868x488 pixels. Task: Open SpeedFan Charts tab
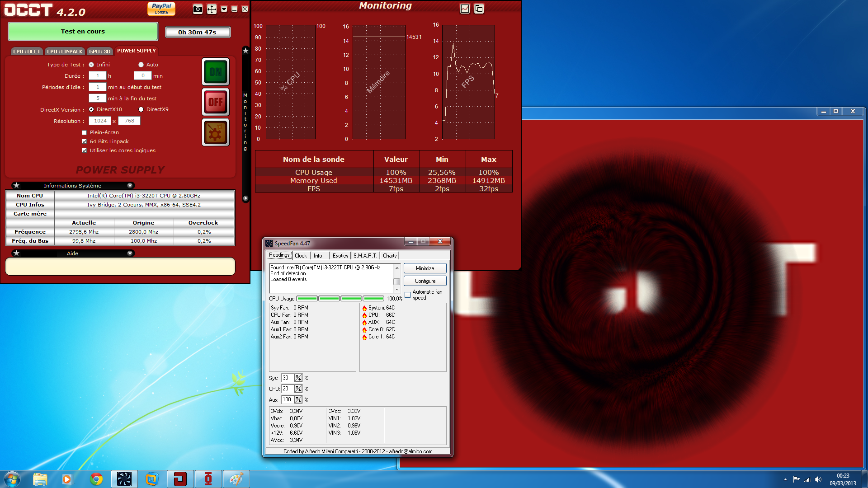(390, 256)
